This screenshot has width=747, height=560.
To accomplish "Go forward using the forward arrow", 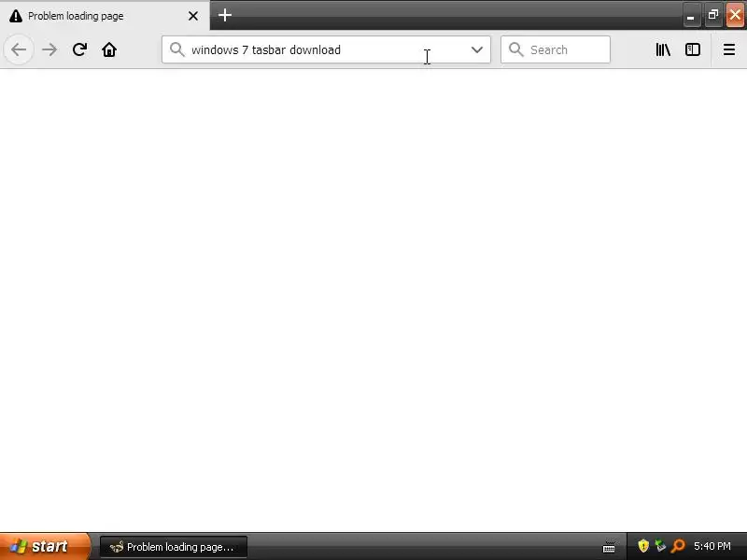I will pos(49,49).
